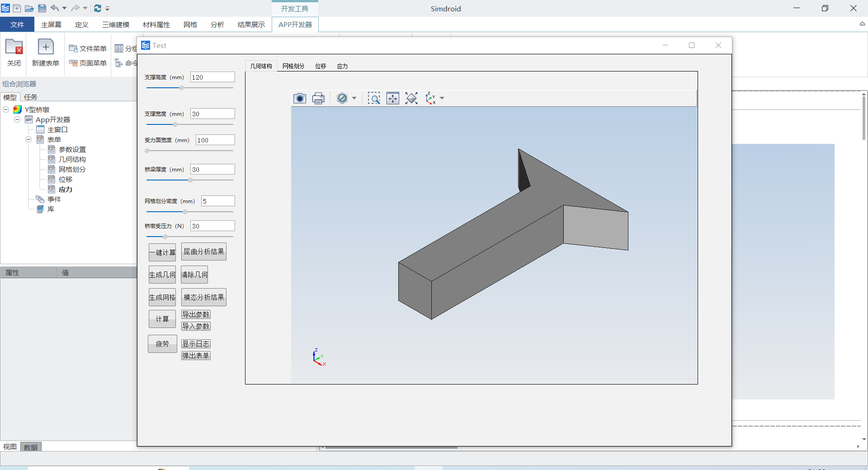Click the save icon in quick access toolbar
Screen dimensions: 868x470
[x=42, y=8]
